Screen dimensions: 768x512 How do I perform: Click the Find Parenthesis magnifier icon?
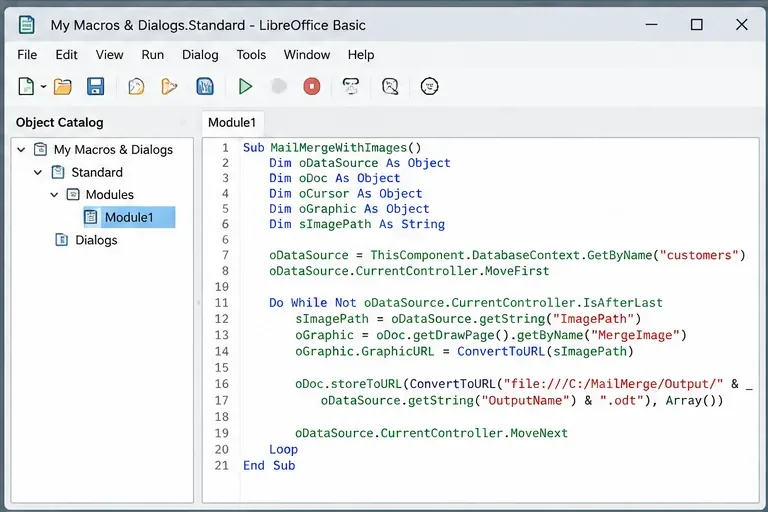tap(390, 87)
